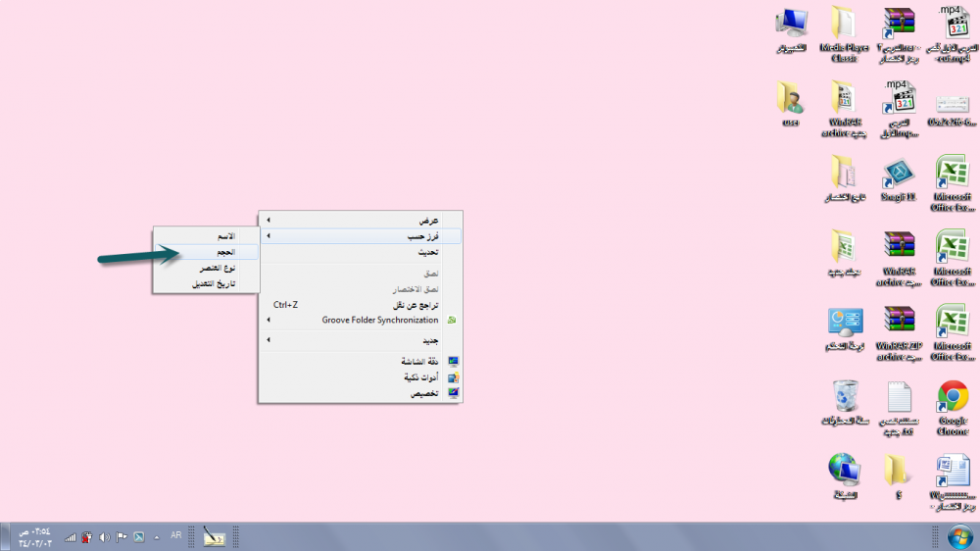Click the Network globe desktop icon

click(x=844, y=476)
